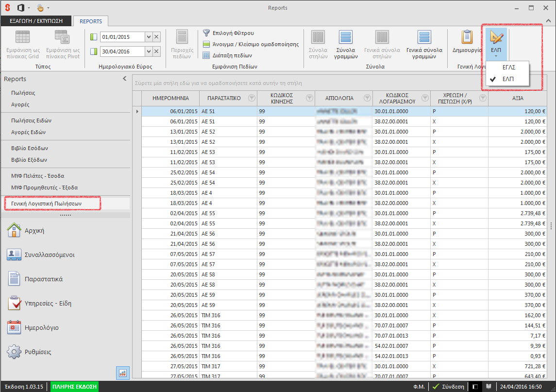This screenshot has width=556, height=392.
Task: Open the Αγορές Ειδών report
Action: pos(28,132)
